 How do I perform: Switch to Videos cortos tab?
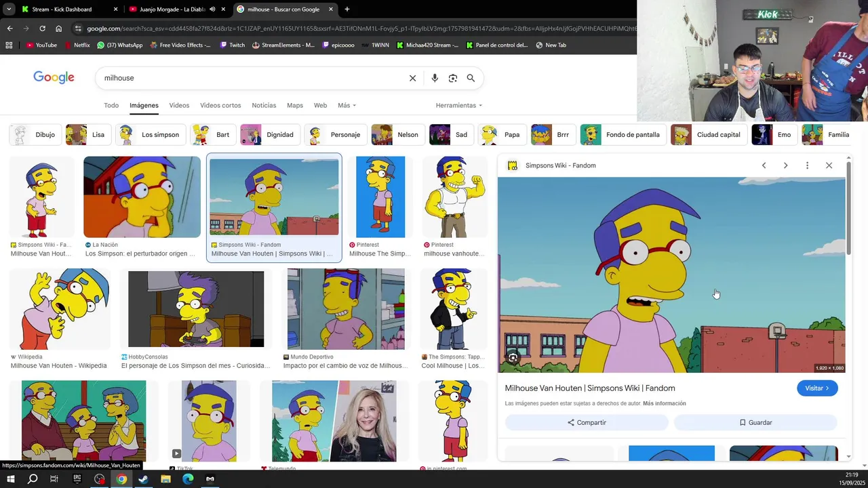(220, 106)
